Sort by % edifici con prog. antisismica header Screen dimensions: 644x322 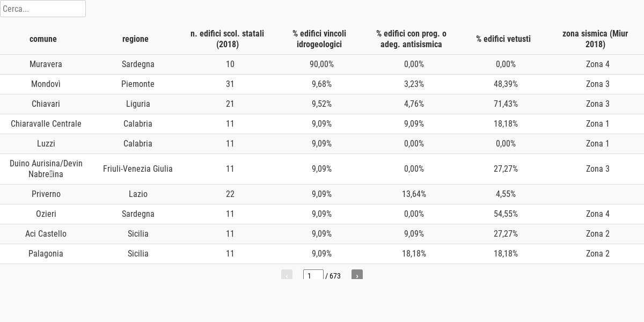pos(412,39)
